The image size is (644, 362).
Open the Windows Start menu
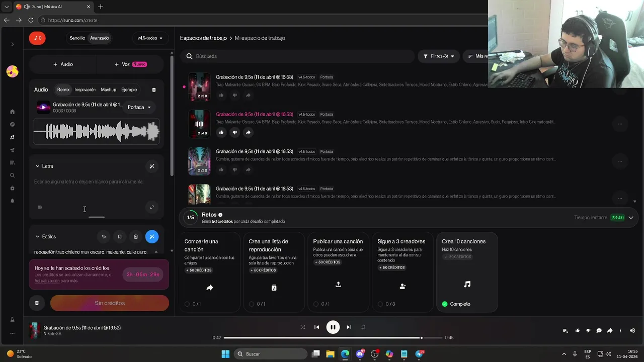[x=225, y=354]
